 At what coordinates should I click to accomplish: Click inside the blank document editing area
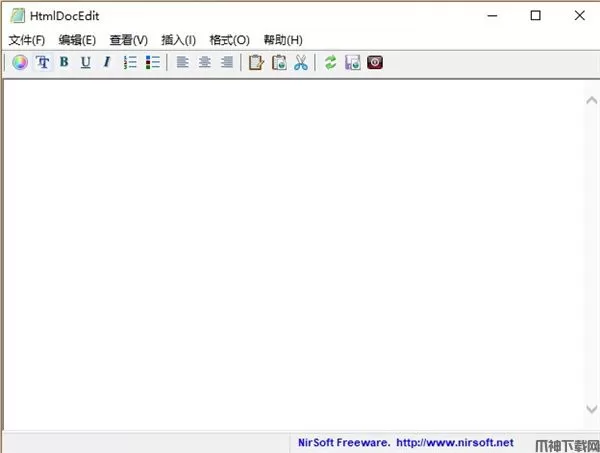[x=294, y=254]
